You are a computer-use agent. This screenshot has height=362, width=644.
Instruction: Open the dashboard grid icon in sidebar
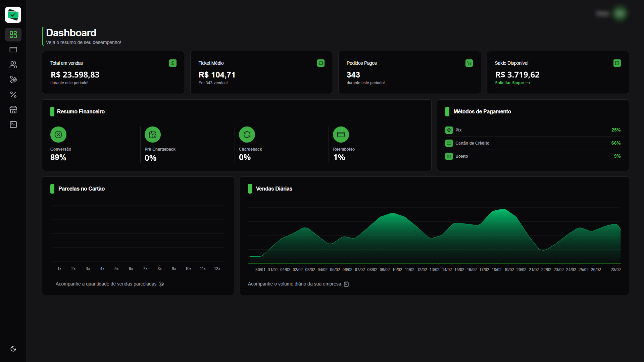(13, 35)
